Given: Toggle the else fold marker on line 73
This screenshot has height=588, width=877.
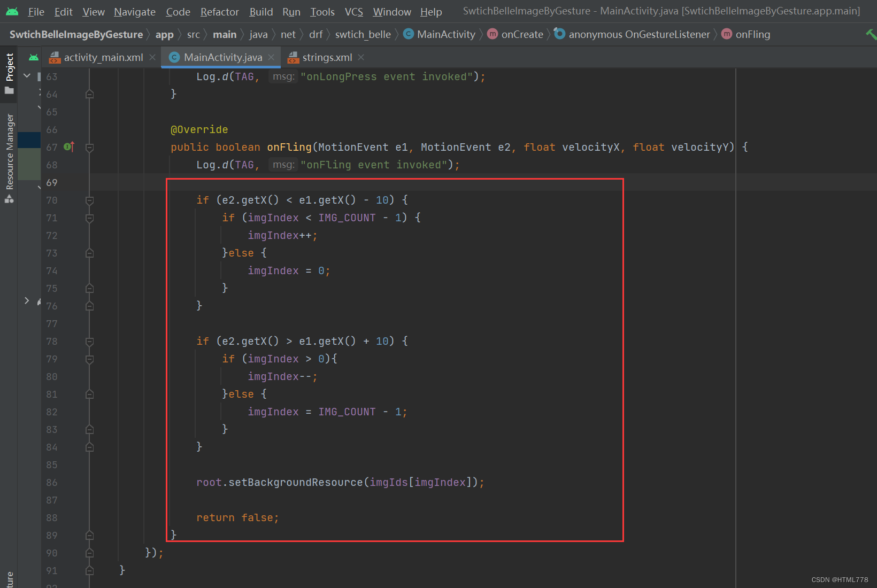Looking at the screenshot, I should (x=90, y=253).
